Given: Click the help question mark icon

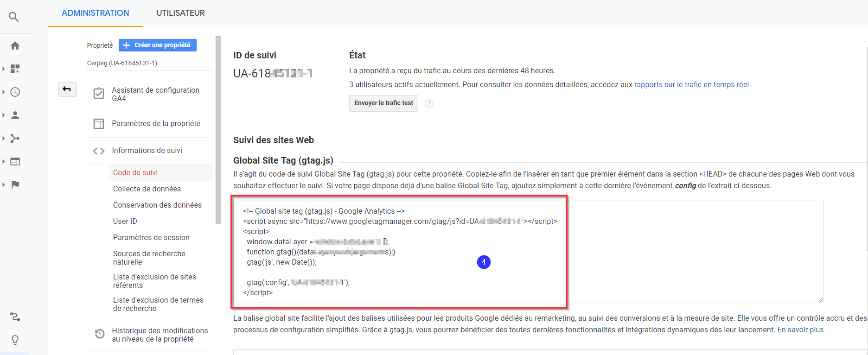Looking at the screenshot, I should point(429,103).
